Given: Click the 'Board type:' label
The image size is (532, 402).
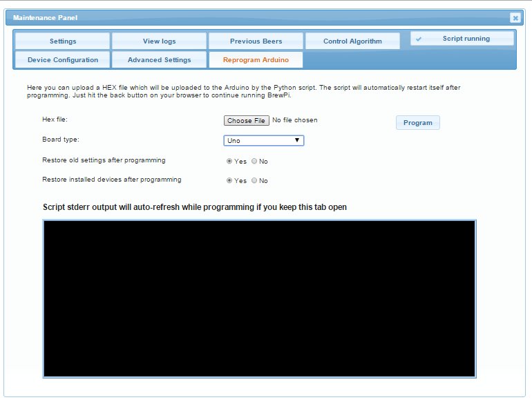Looking at the screenshot, I should click(61, 140).
